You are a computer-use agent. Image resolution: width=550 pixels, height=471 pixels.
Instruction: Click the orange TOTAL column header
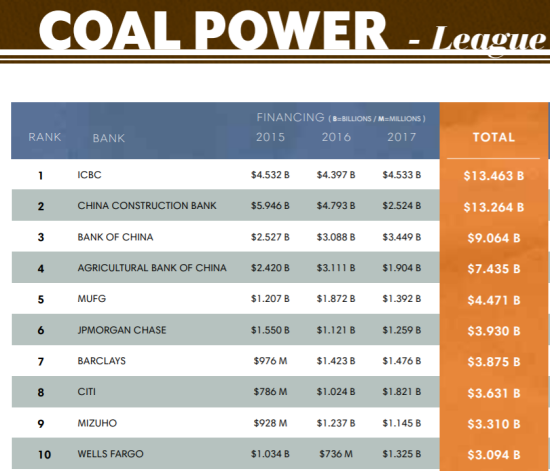pos(494,137)
